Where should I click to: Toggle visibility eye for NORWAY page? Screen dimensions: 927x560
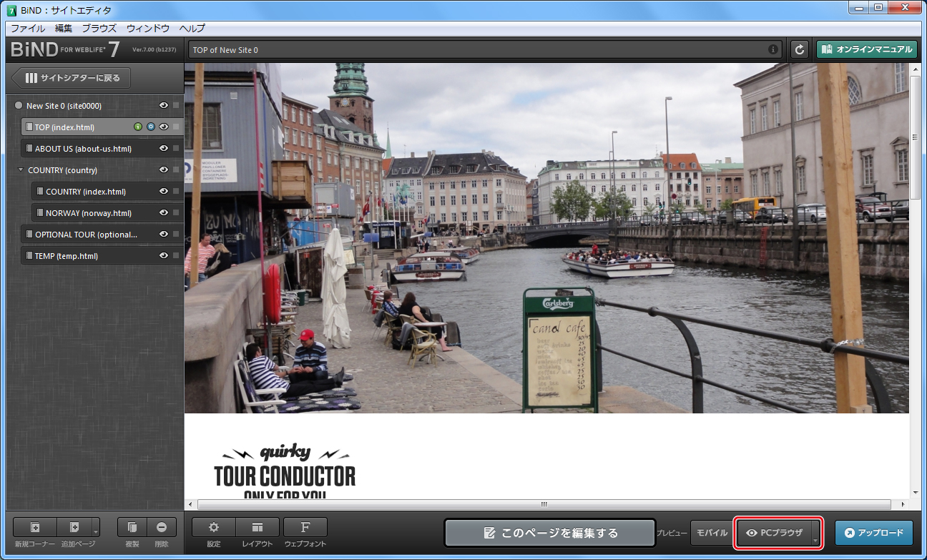click(164, 213)
